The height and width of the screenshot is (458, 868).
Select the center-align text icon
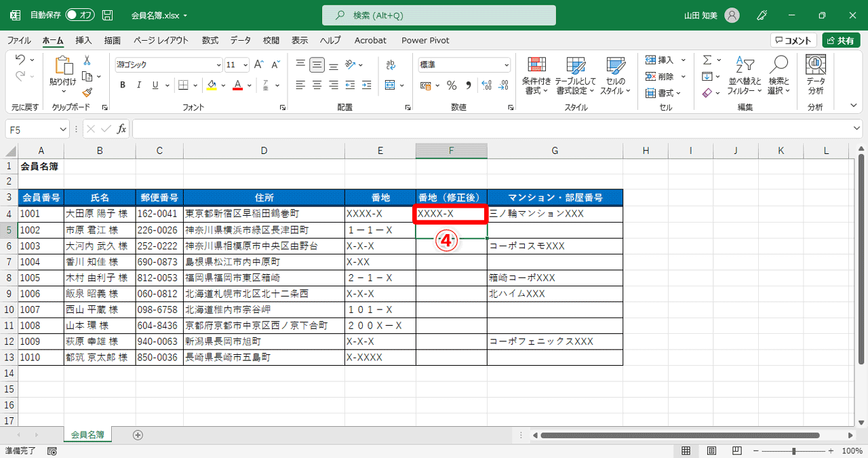[x=316, y=85]
